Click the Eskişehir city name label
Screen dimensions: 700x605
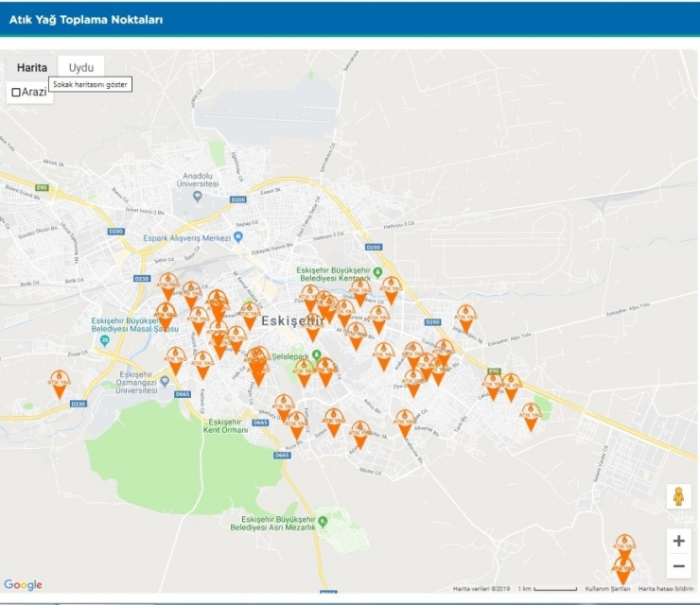point(292,320)
